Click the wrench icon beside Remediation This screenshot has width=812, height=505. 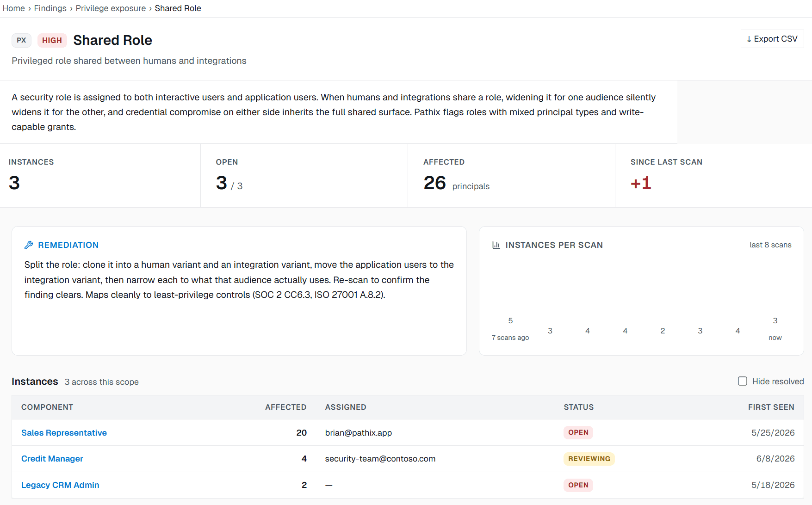pyautogui.click(x=29, y=245)
